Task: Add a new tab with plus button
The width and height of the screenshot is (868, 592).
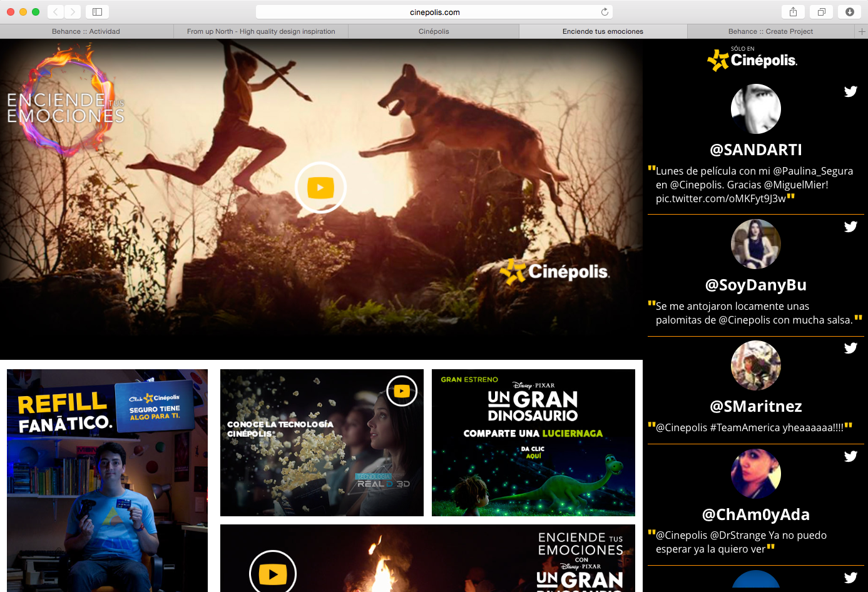Action: (x=862, y=31)
